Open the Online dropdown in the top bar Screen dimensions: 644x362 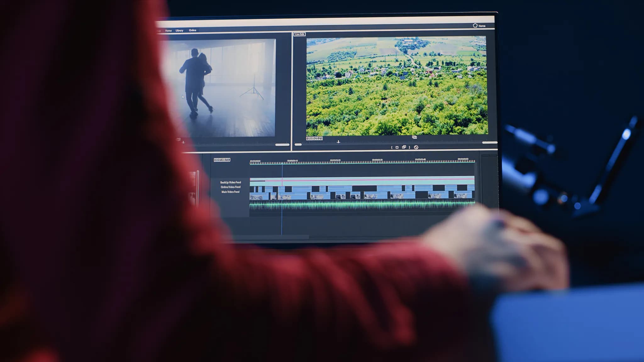tap(192, 30)
